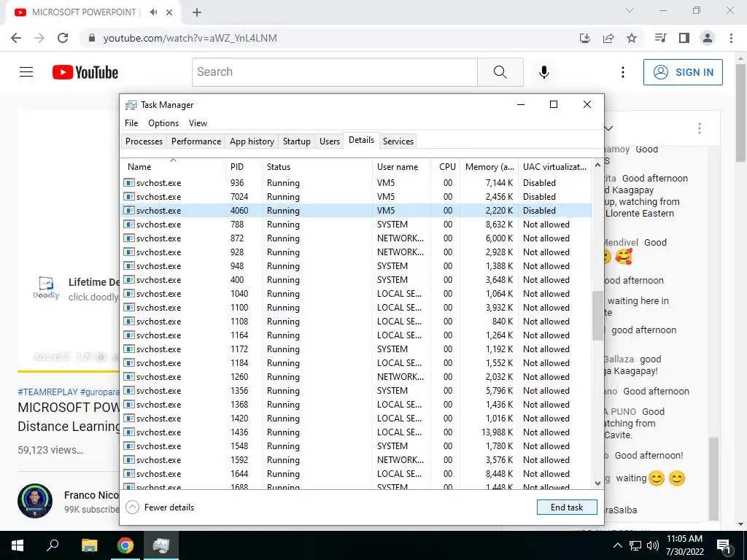Sort by the PID column header
Image resolution: width=747 pixels, height=560 pixels.
[244, 167]
